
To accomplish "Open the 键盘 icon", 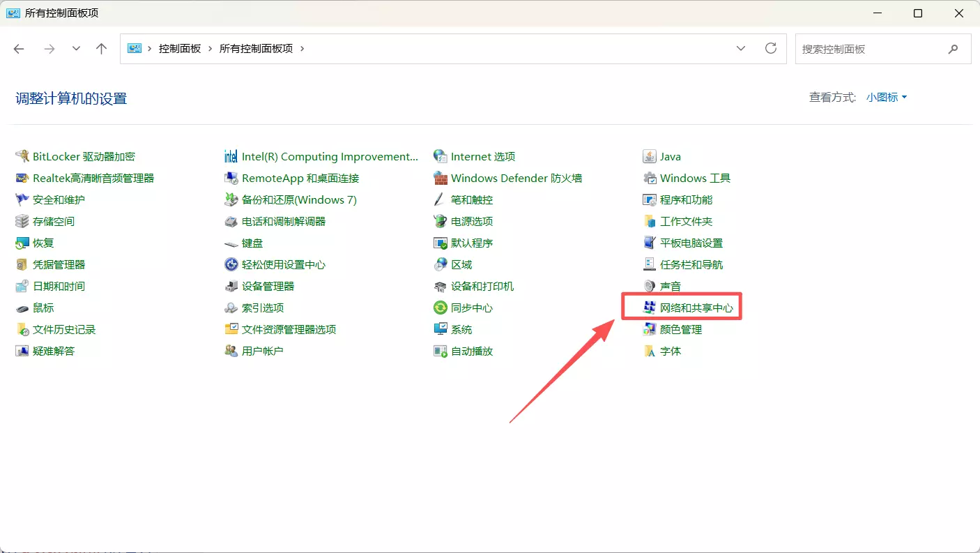I will click(x=231, y=243).
